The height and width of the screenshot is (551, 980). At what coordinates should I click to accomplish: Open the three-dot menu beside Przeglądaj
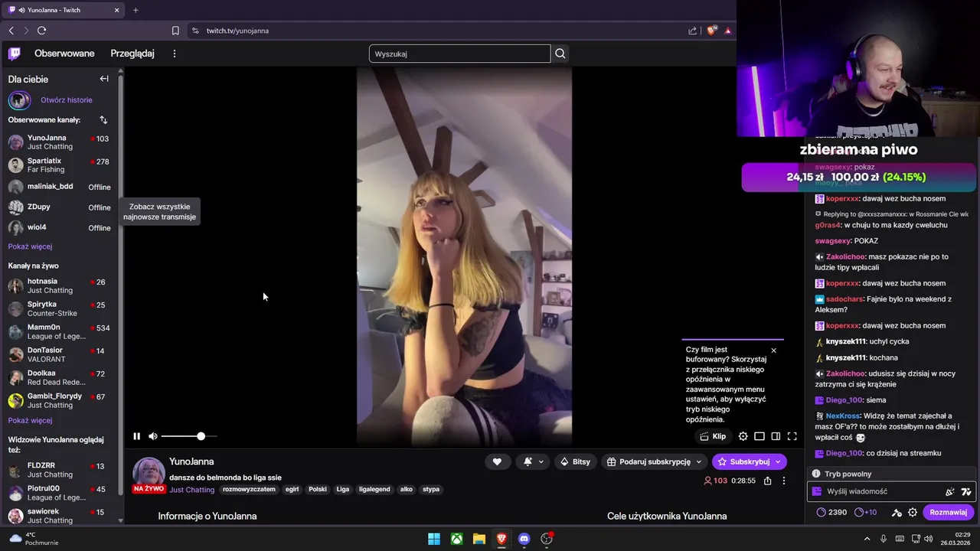tap(175, 54)
